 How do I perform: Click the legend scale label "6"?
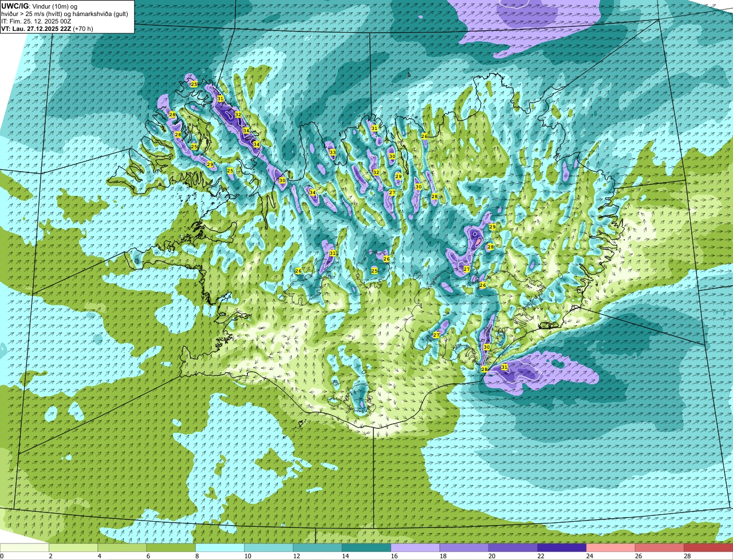(148, 556)
